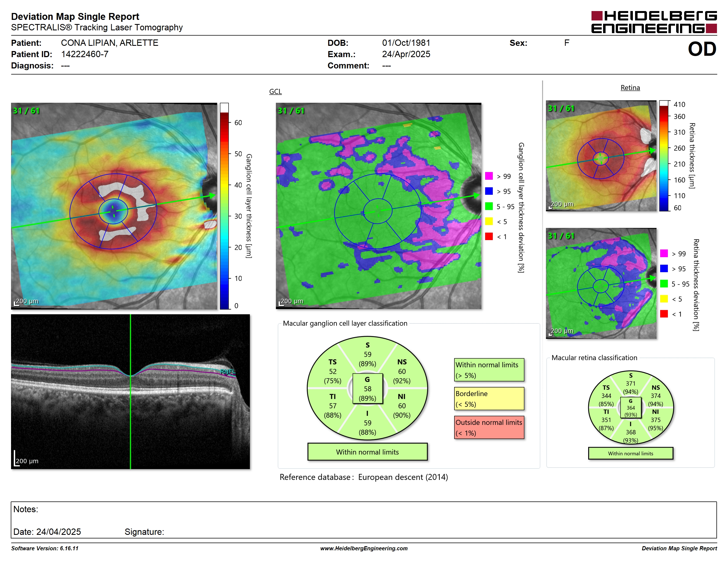Click the magenta >99 swatch in Retina deviation legend
728x563 pixels.
(664, 253)
